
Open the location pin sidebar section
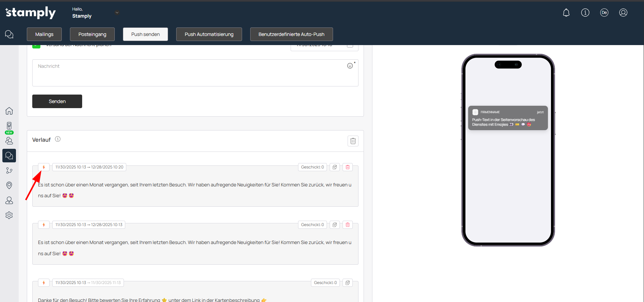coord(9,185)
